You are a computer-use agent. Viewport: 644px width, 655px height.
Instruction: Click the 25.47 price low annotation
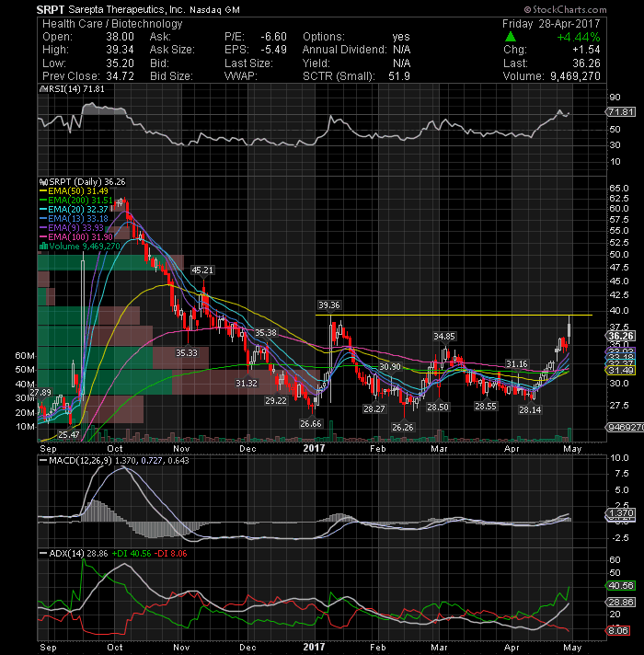(69, 434)
